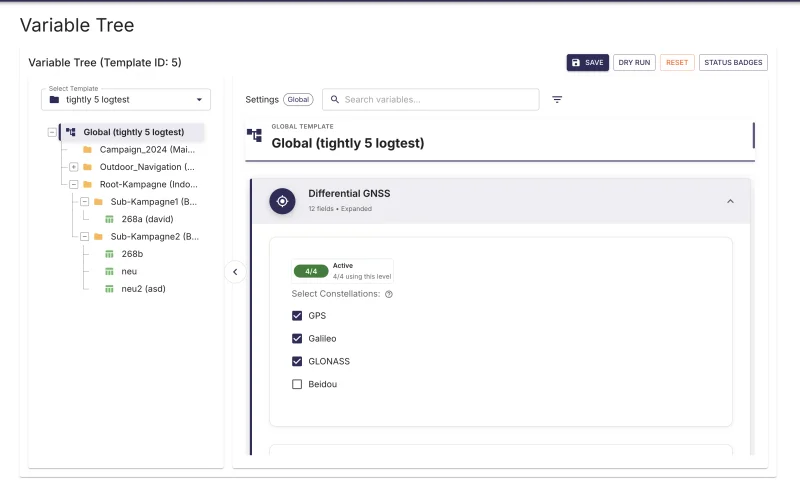The height and width of the screenshot is (490, 800).
Task: Click the Differential GNSS target icon
Action: tap(282, 201)
